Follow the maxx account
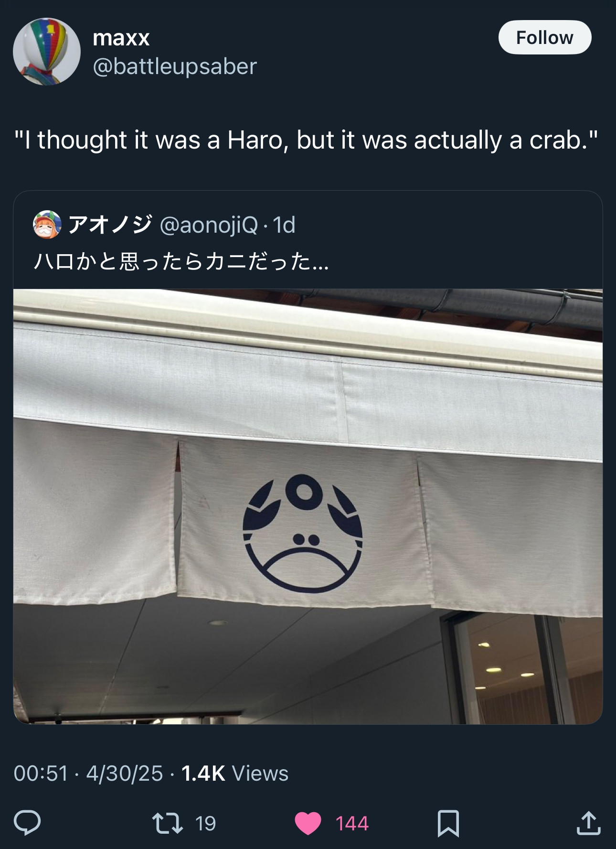The height and width of the screenshot is (849, 616). [545, 37]
